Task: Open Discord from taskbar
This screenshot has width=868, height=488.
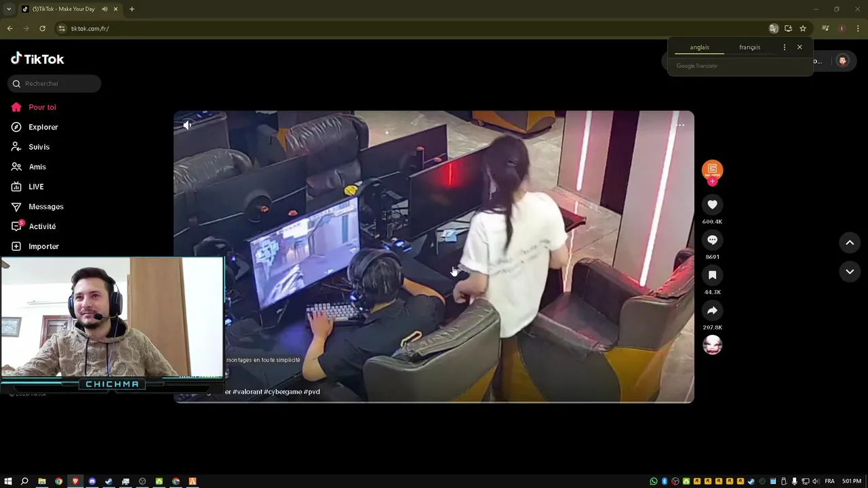Action: pos(92,481)
